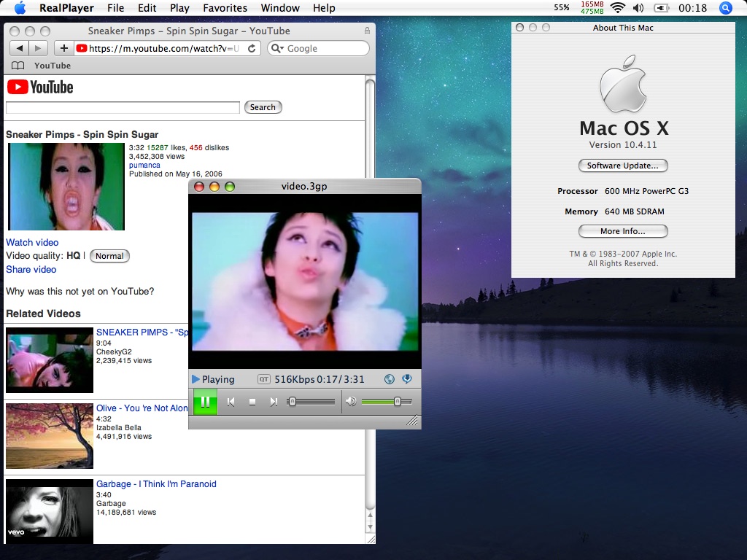This screenshot has width=747, height=560.
Task: Open the Play menu
Action: (x=179, y=8)
